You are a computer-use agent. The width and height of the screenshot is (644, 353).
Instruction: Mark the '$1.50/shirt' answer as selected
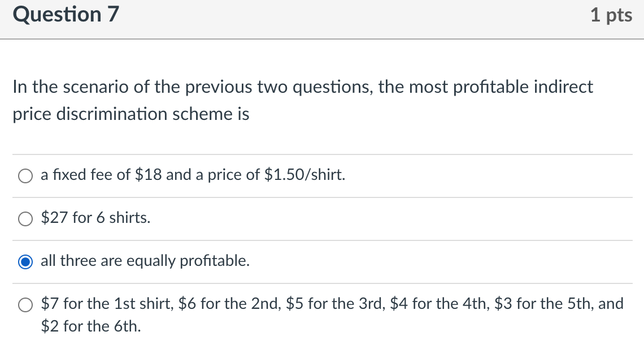[x=25, y=176]
